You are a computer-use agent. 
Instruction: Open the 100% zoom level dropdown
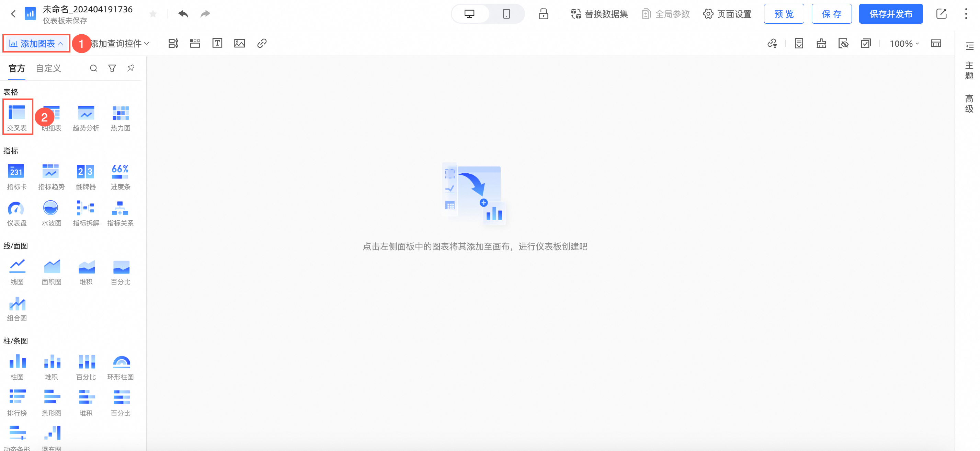903,43
